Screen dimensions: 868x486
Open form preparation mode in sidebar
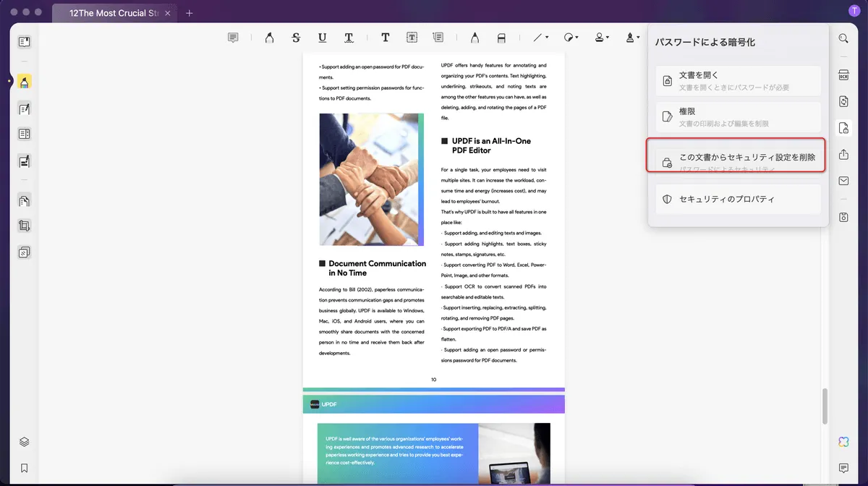tap(25, 161)
